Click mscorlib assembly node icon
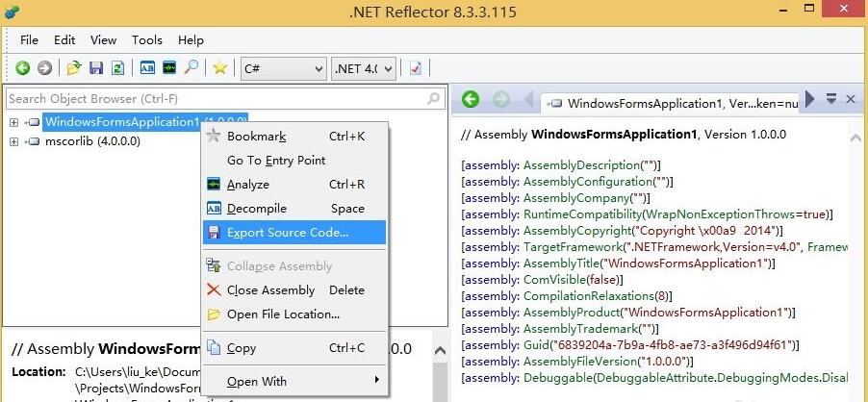The image size is (868, 402). pyautogui.click(x=33, y=141)
